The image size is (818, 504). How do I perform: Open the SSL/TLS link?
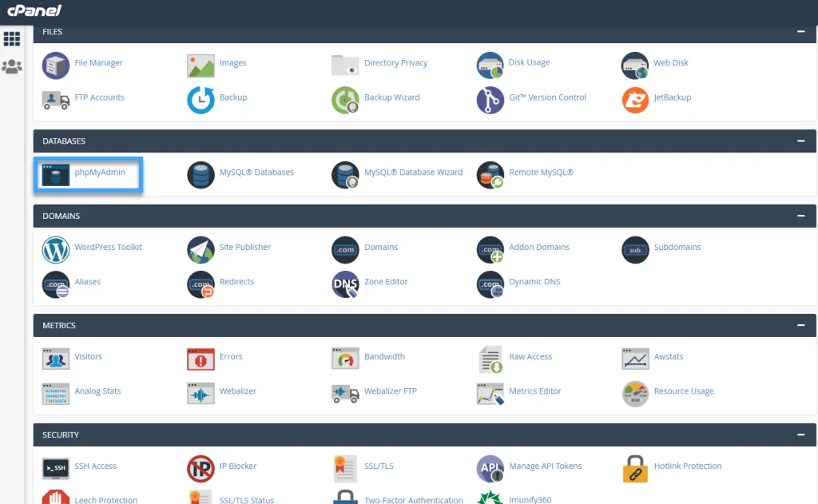tap(379, 466)
